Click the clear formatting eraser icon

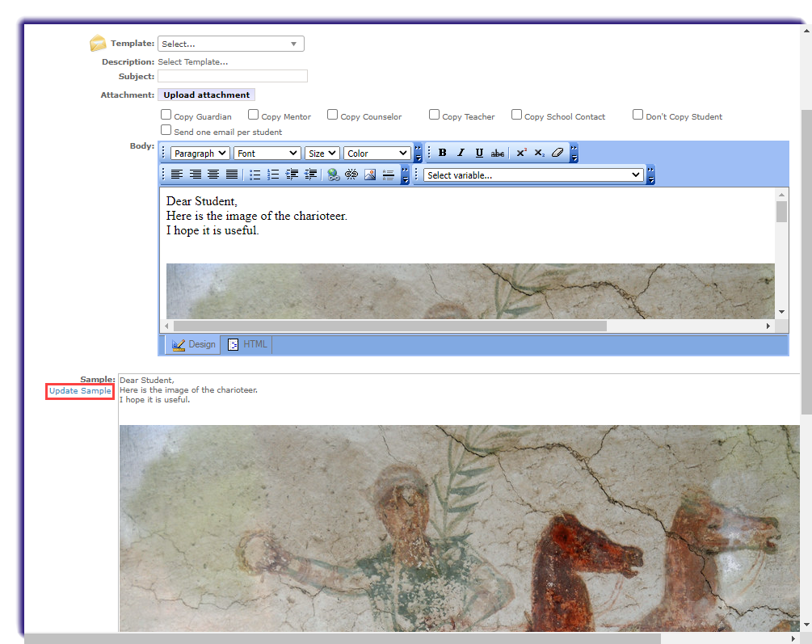tap(557, 152)
